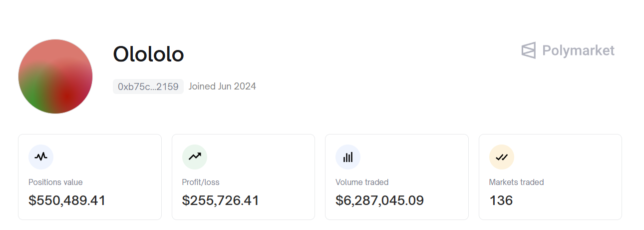Click the Profit/loss trending arrow icon
This screenshot has height=230, width=644.
[x=194, y=157]
